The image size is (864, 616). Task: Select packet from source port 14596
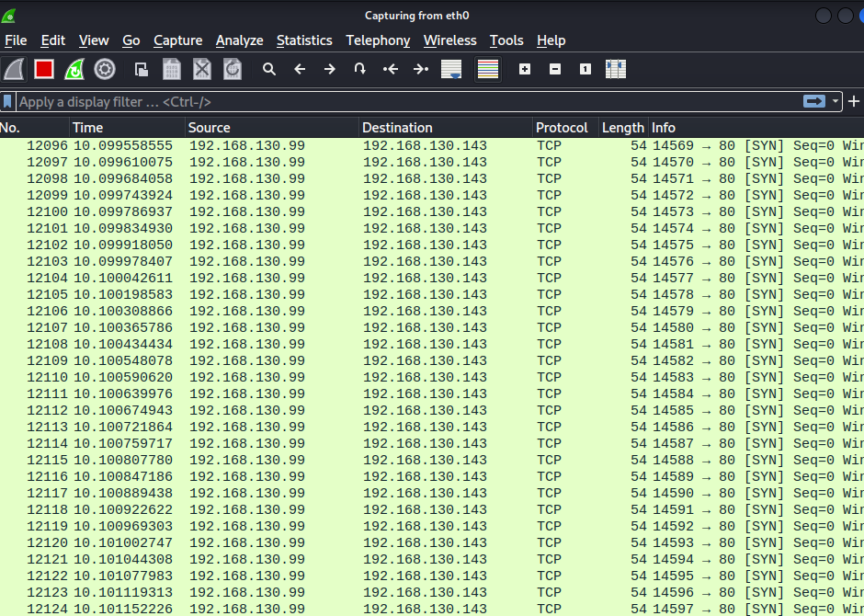click(x=432, y=592)
